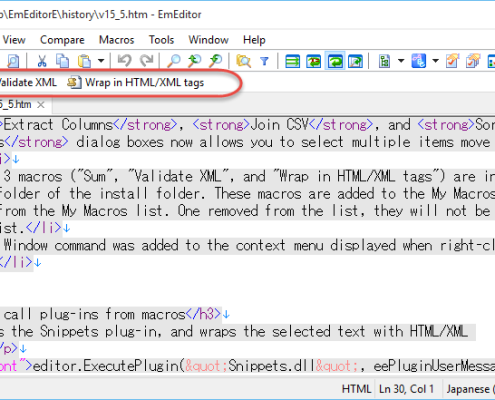The height and width of the screenshot is (400, 495).
Task: Run the Validate XML macro
Action: click(x=28, y=82)
